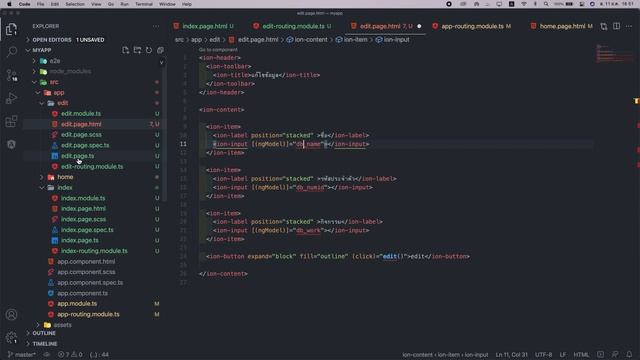Show errors and warnings in status bar
Viewport: 640px width, 360px height.
point(70,355)
